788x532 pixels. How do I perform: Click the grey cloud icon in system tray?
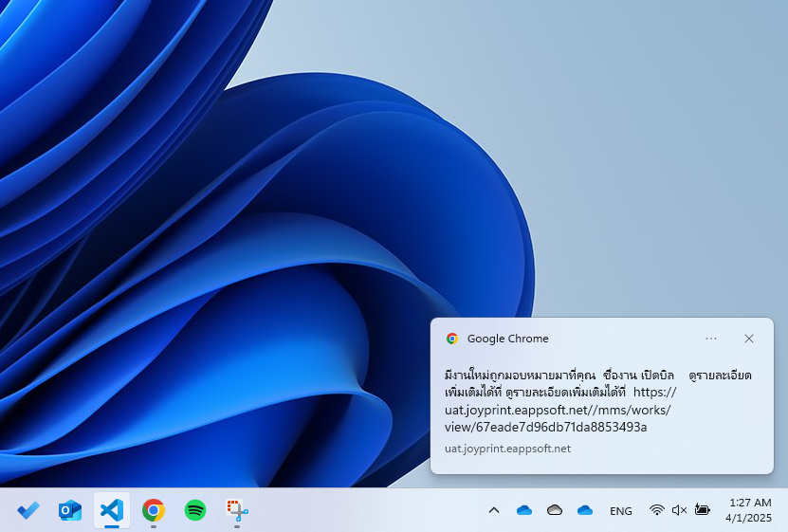click(555, 510)
